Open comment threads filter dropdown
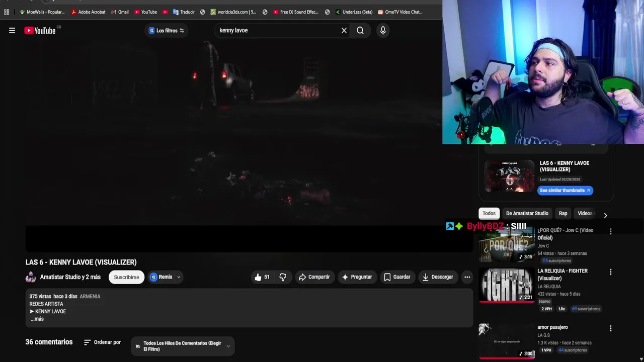This screenshot has width=644, height=362. coord(183,346)
